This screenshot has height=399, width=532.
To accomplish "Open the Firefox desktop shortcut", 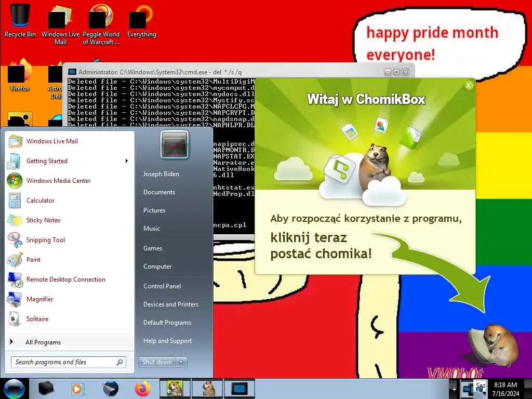I will (x=20, y=75).
